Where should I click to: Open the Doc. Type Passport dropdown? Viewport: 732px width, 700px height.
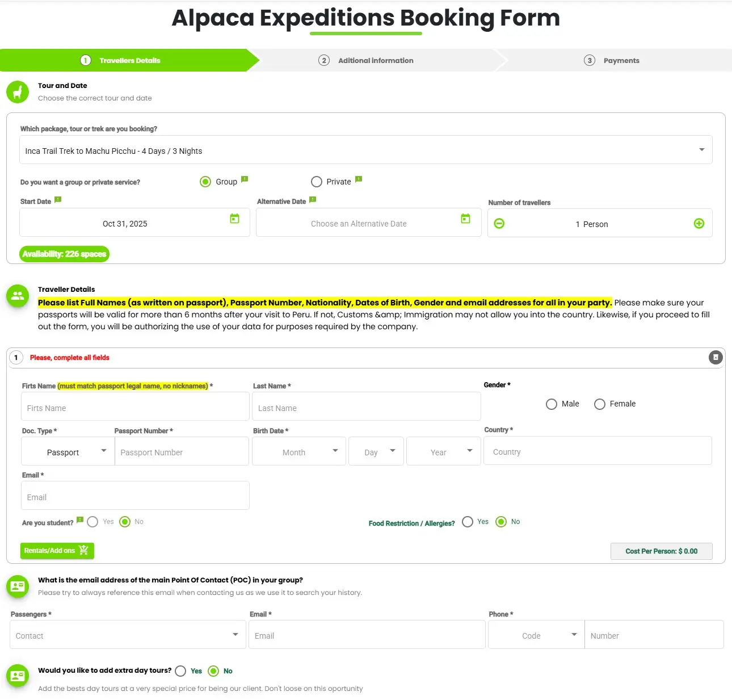[x=68, y=452]
